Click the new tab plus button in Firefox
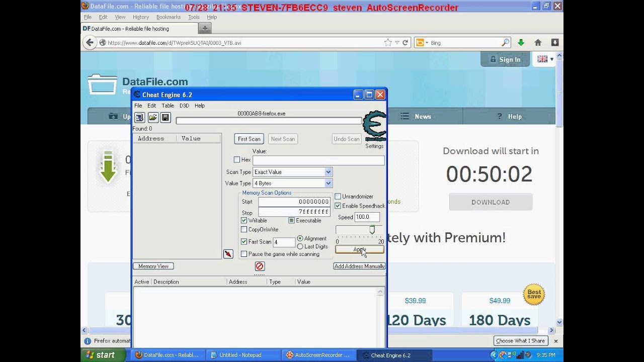This screenshot has height=362, width=644. [x=205, y=28]
